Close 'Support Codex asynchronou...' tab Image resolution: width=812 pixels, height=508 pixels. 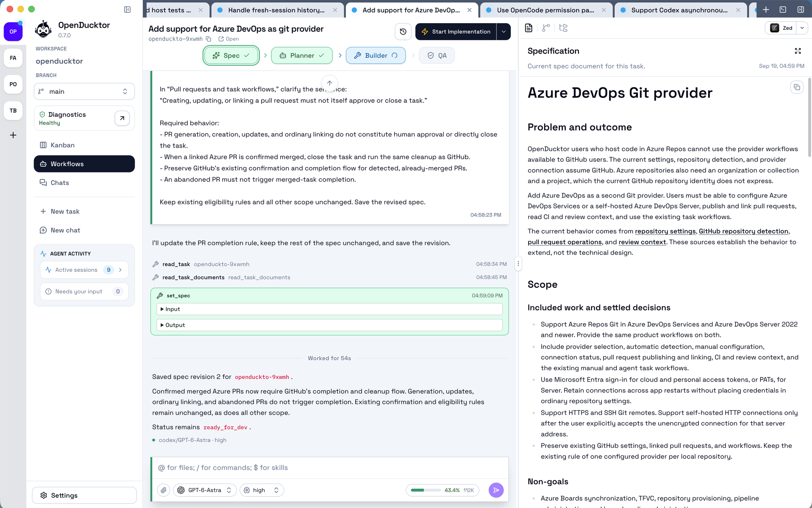[738, 10]
